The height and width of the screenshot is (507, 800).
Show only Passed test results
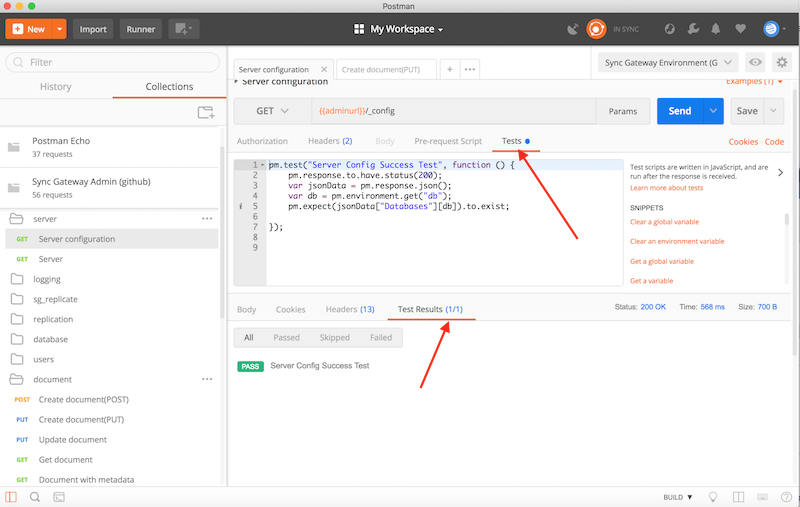click(x=286, y=338)
